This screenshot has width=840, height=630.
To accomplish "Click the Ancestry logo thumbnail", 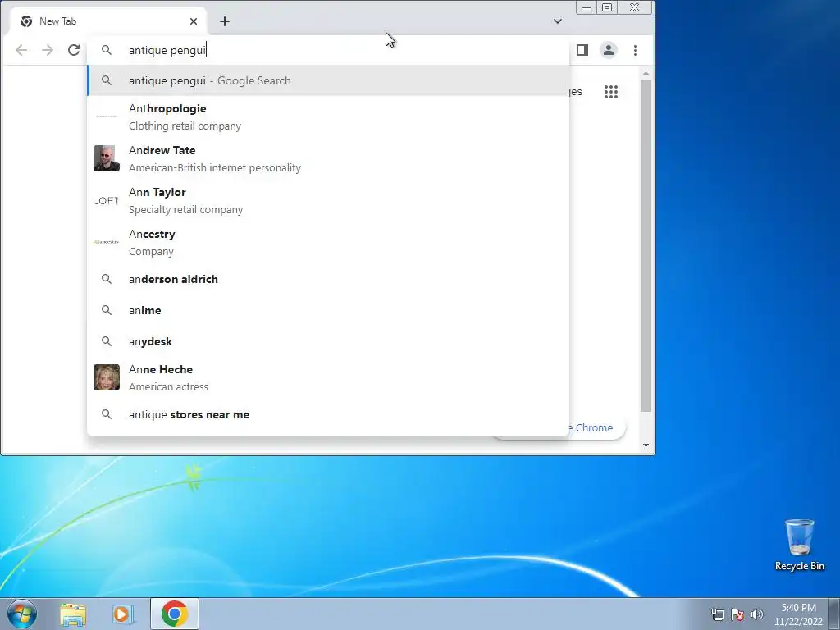I will click(107, 242).
